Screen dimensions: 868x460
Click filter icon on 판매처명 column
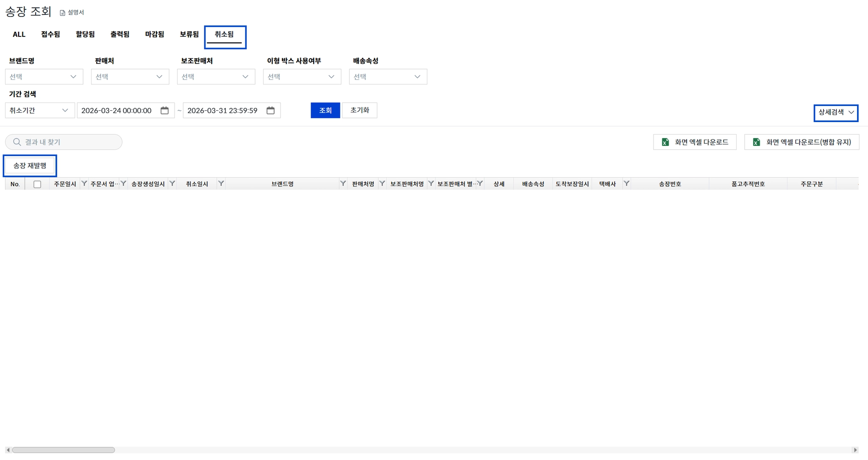point(382,183)
